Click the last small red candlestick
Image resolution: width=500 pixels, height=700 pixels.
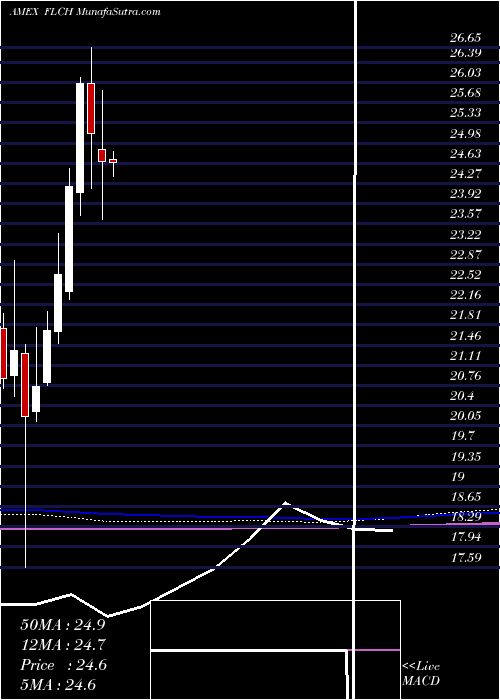(113, 161)
